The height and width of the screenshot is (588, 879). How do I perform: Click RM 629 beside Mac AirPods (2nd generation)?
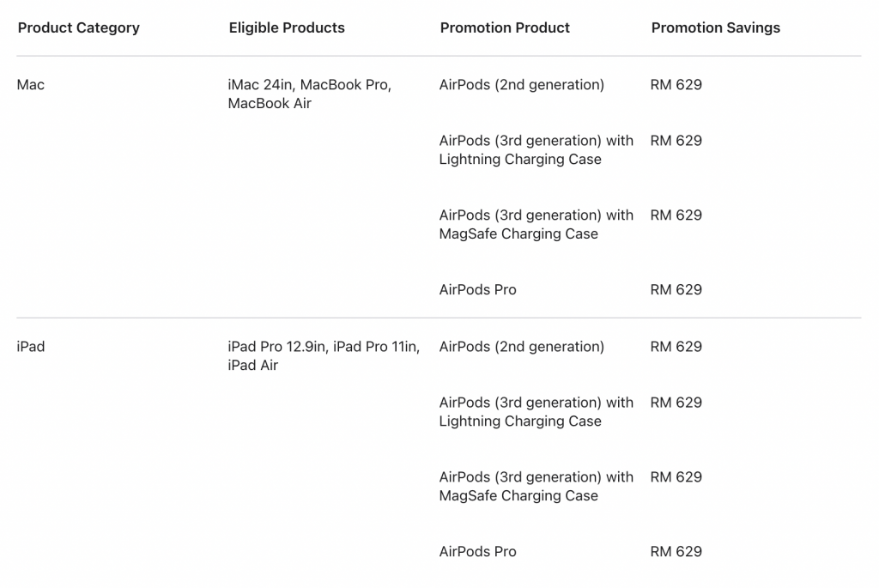point(676,85)
